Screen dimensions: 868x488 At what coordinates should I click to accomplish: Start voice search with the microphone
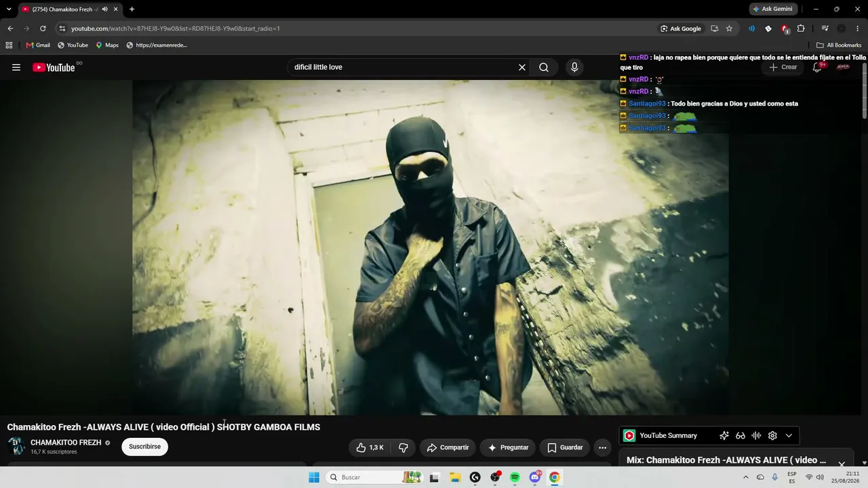click(574, 67)
